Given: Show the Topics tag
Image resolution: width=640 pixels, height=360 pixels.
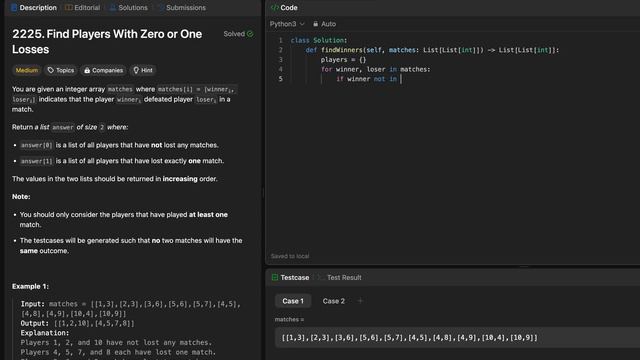Looking at the screenshot, I should click(61, 70).
